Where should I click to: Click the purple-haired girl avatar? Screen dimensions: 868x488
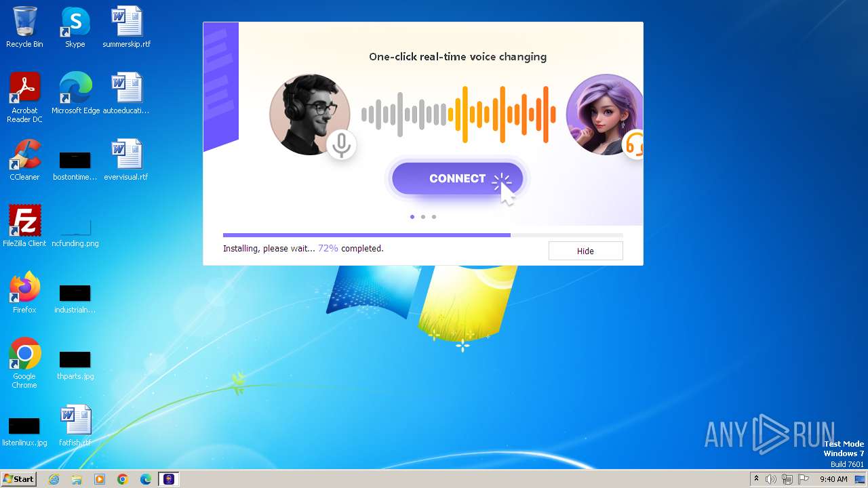coord(604,115)
